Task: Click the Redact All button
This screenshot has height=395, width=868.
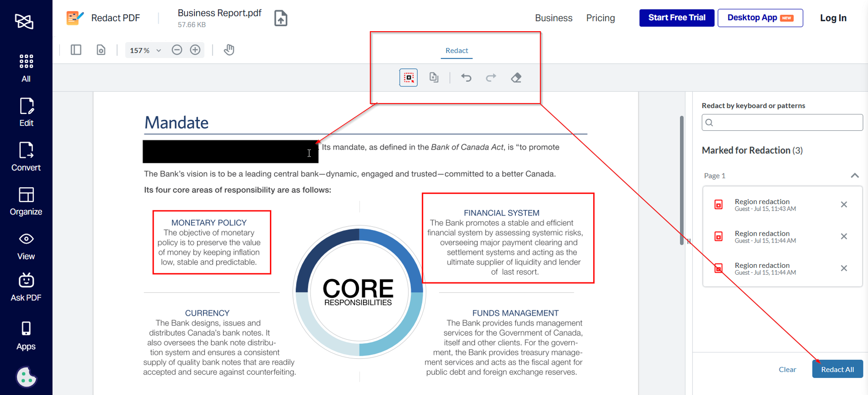Action: pos(837,369)
